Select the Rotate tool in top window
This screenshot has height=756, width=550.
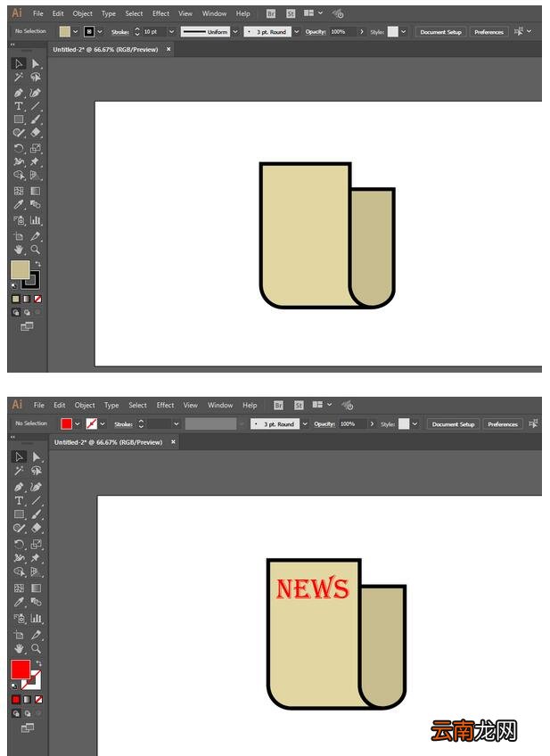pyautogui.click(x=19, y=148)
